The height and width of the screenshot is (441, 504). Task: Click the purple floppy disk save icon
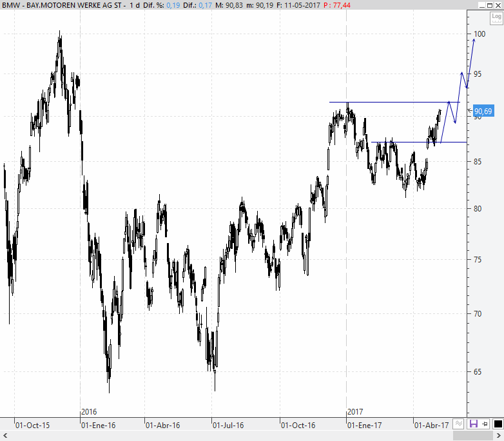473,424
